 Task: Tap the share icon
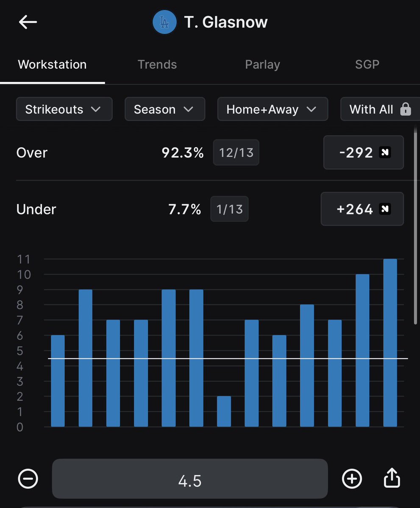pyautogui.click(x=392, y=477)
